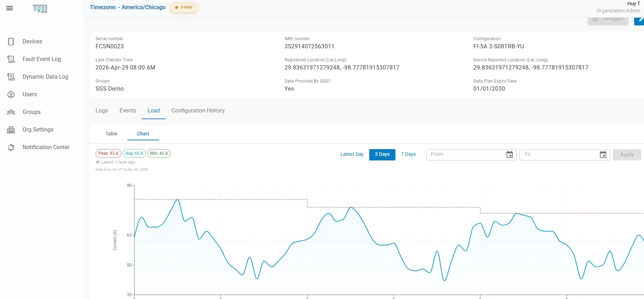The height and width of the screenshot is (299, 644).
Task: Select the 3 Days range
Action: (382, 154)
